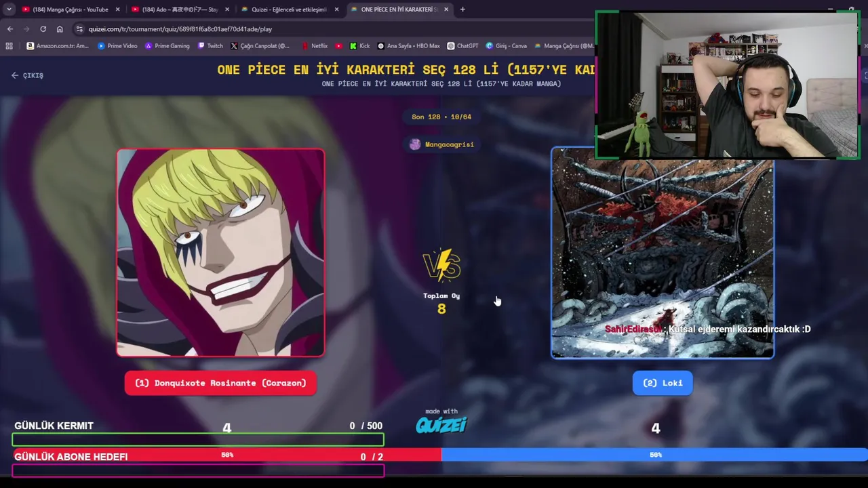Reload the current page
The height and width of the screenshot is (488, 868).
[x=43, y=29]
